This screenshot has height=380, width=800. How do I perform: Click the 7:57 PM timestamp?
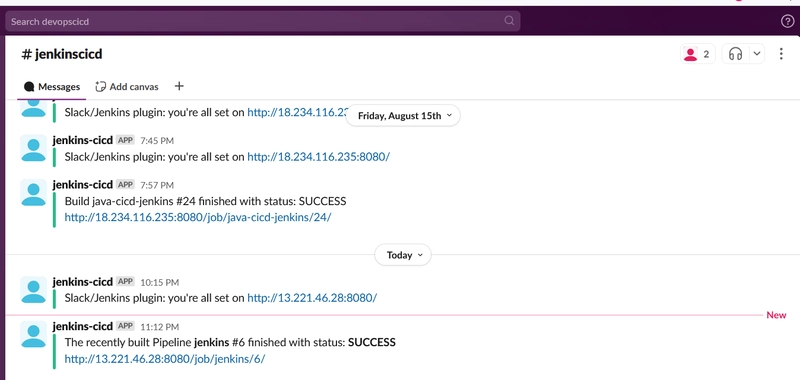[157, 185]
